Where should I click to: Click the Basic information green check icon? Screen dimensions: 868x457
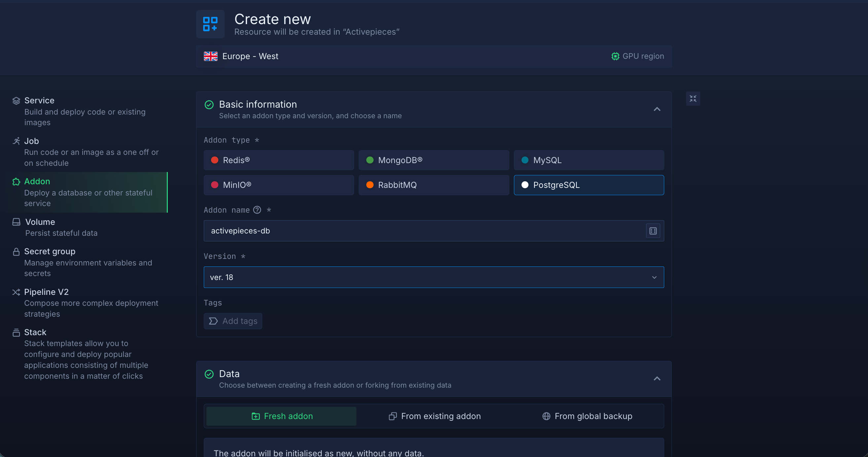click(x=209, y=105)
